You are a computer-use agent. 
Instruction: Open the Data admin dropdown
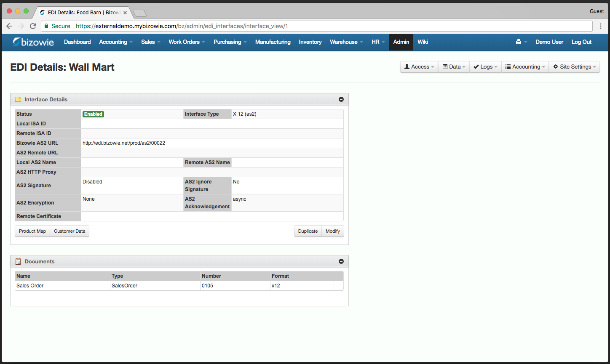pyautogui.click(x=454, y=67)
